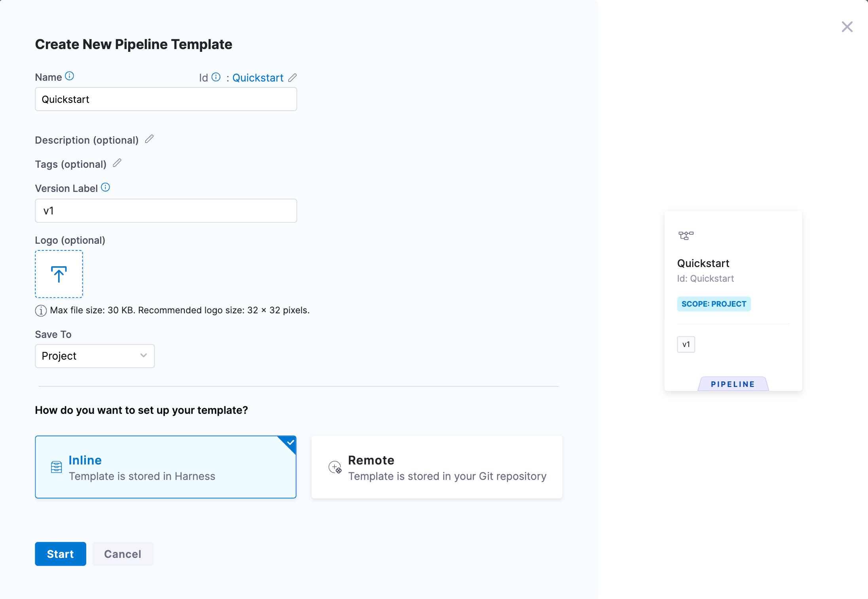Image resolution: width=868 pixels, height=599 pixels.
Task: Click the pipeline icon on preview card
Action: (686, 236)
